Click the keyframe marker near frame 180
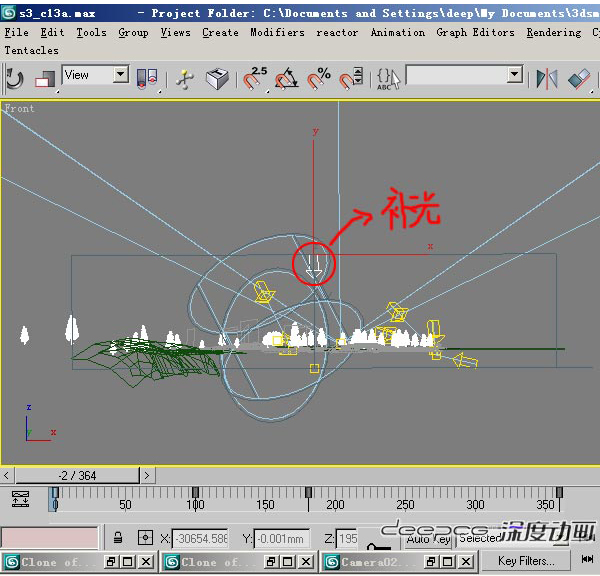The width and height of the screenshot is (600, 576). [308, 493]
